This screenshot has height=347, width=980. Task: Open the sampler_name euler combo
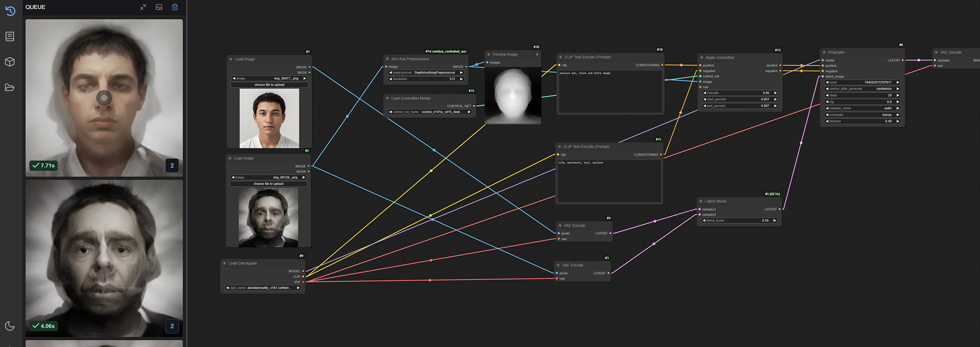862,108
